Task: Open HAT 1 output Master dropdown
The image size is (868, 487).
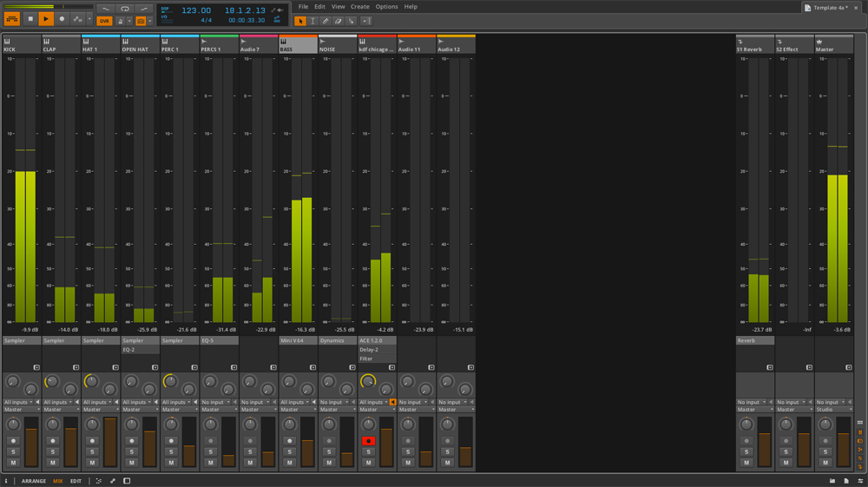Action: point(100,409)
